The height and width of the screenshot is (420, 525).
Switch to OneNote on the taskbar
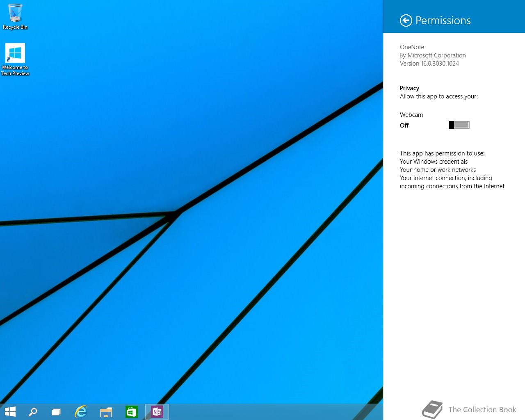tap(157, 412)
